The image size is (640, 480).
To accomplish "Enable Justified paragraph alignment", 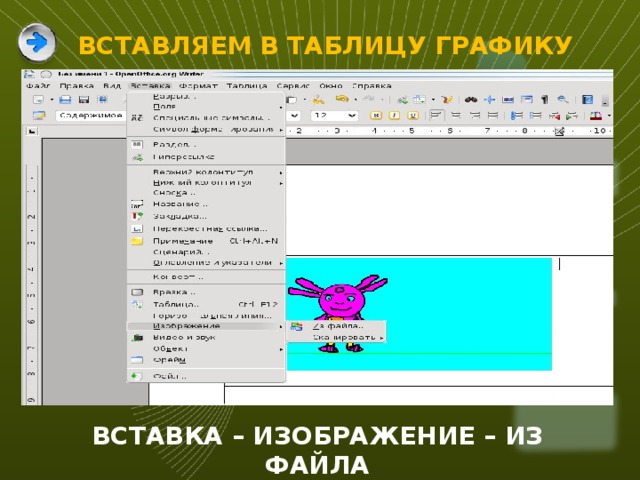I will 493,116.
